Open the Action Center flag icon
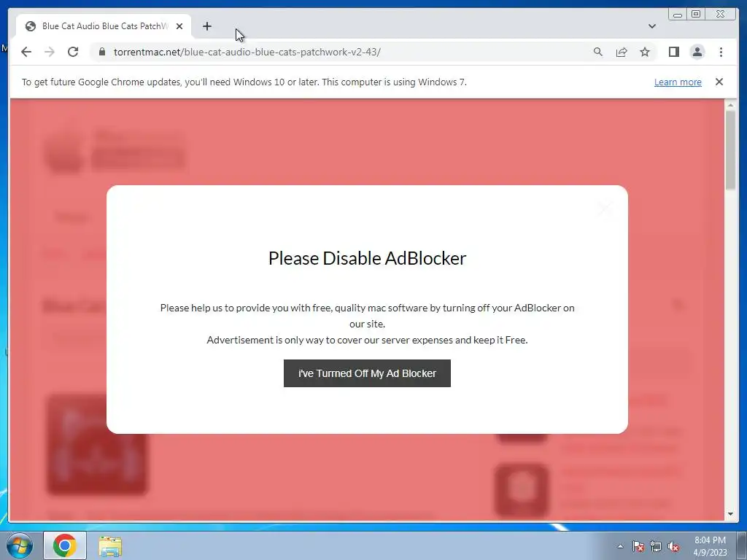 coord(638,546)
